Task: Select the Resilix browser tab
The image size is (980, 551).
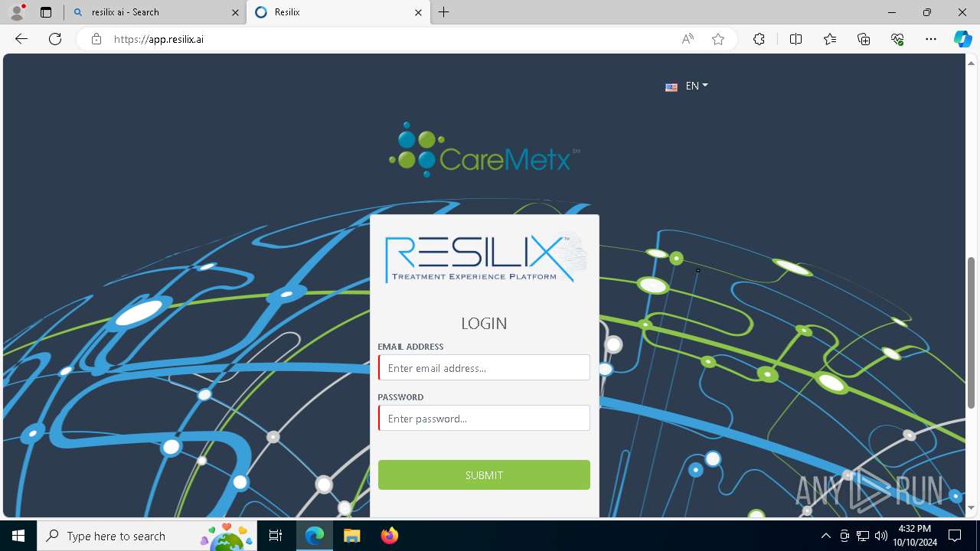Action: pos(338,12)
